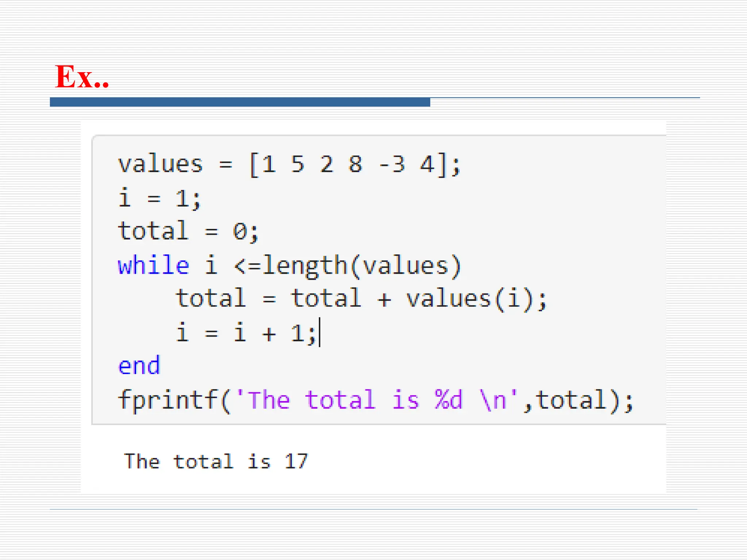The image size is (747, 560).
Task: Click the "<=" operator in while line
Action: click(248, 266)
